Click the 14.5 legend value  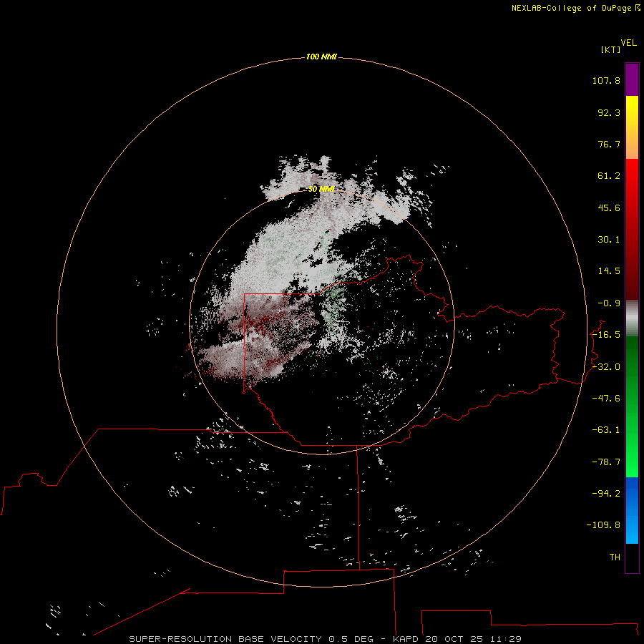click(609, 271)
